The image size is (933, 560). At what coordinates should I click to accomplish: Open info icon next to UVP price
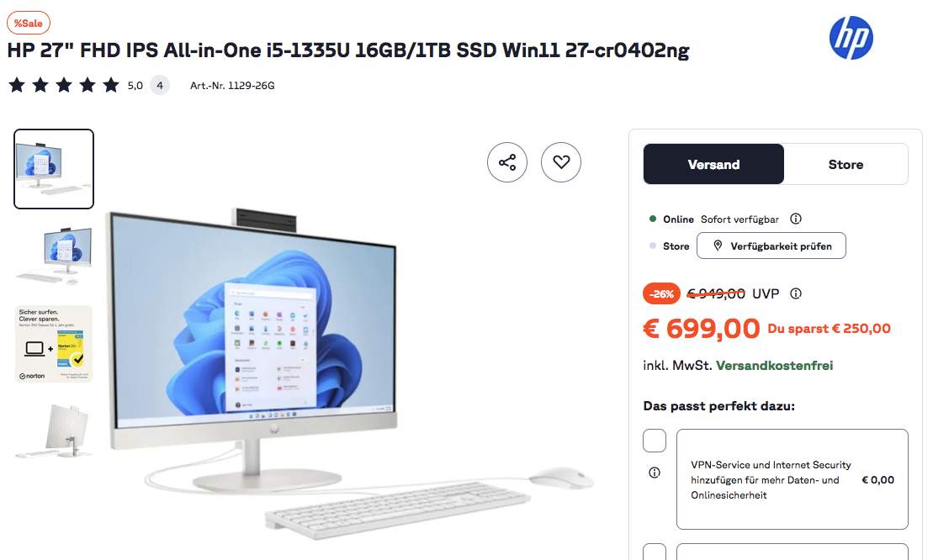[x=796, y=293]
